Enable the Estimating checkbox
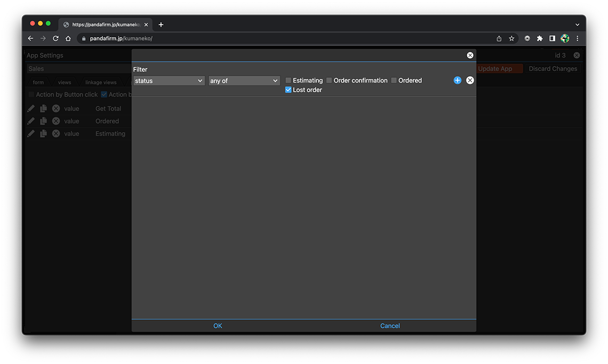Image resolution: width=608 pixels, height=364 pixels. tap(289, 80)
